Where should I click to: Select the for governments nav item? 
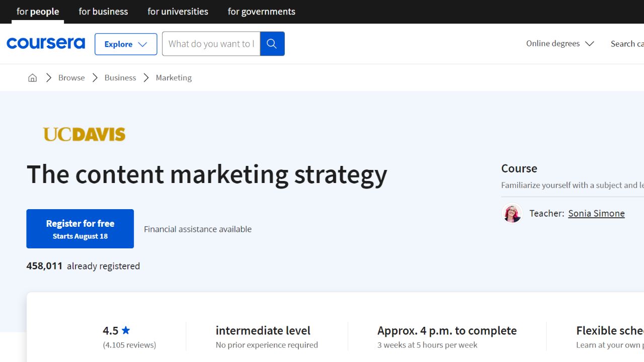click(x=261, y=11)
